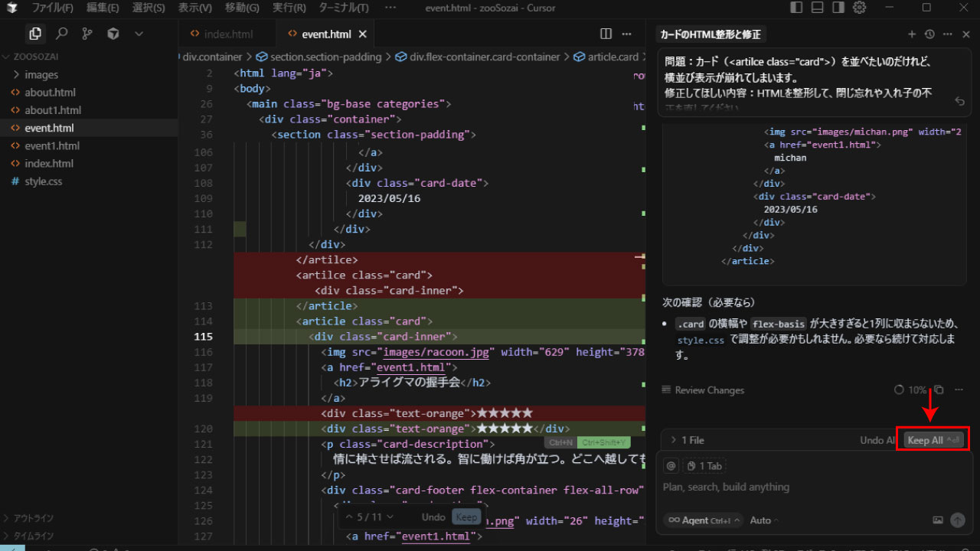Open chat history clock icon
This screenshot has height=551, width=980.
[929, 34]
